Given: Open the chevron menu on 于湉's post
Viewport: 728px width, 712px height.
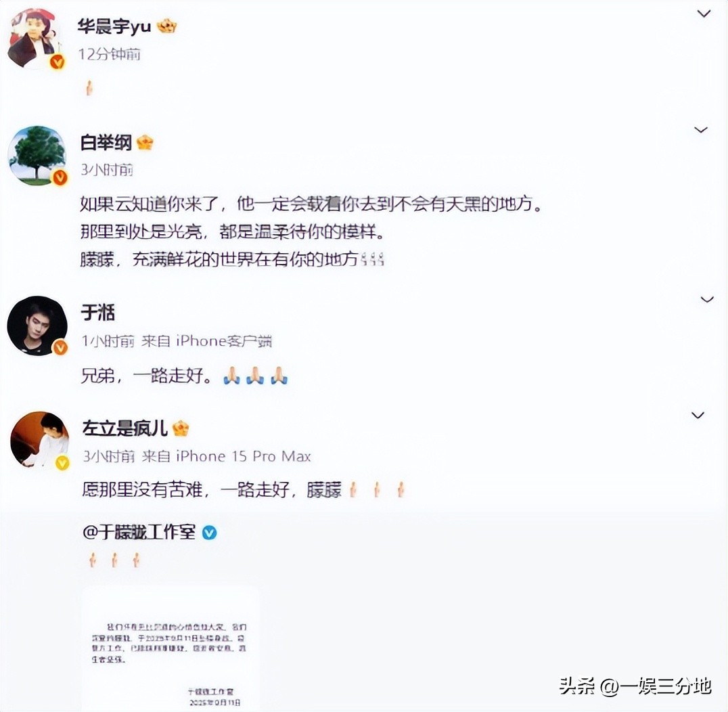Looking at the screenshot, I should pyautogui.click(x=706, y=300).
